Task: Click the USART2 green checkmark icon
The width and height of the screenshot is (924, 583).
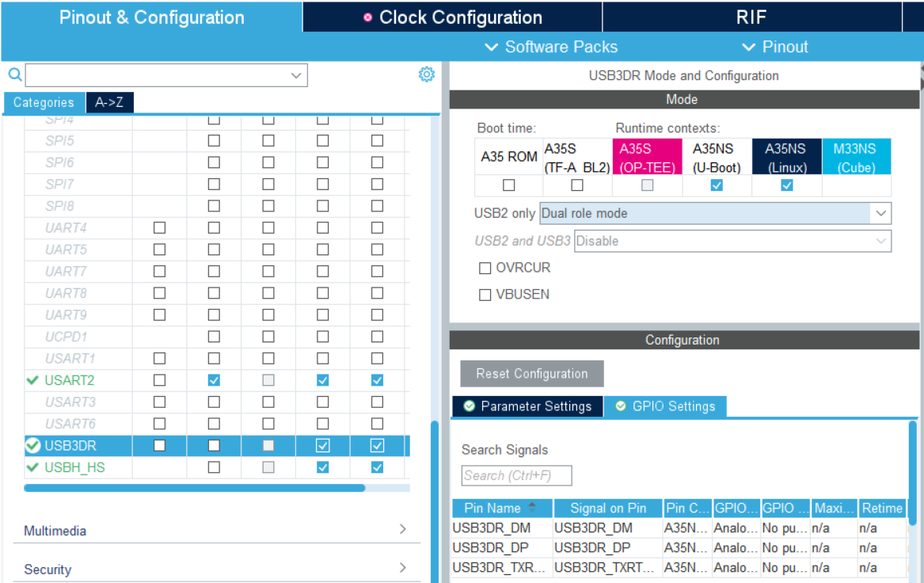Action: point(32,380)
